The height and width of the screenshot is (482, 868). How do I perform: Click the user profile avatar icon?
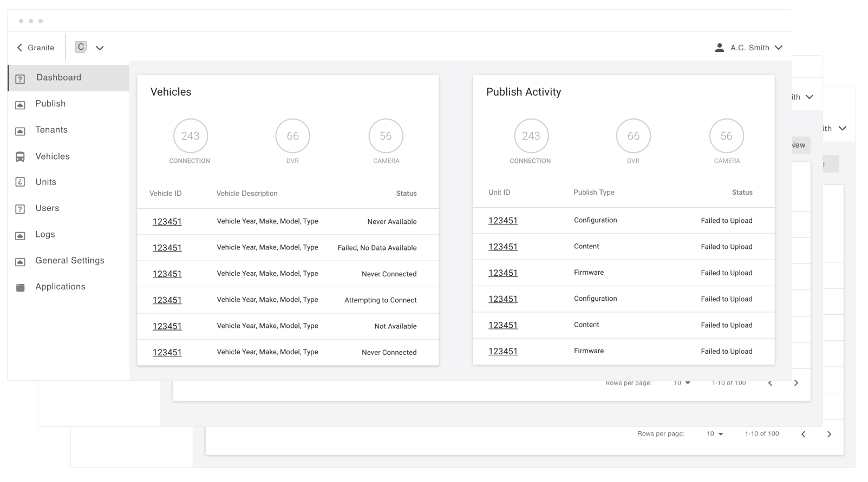[x=720, y=48]
